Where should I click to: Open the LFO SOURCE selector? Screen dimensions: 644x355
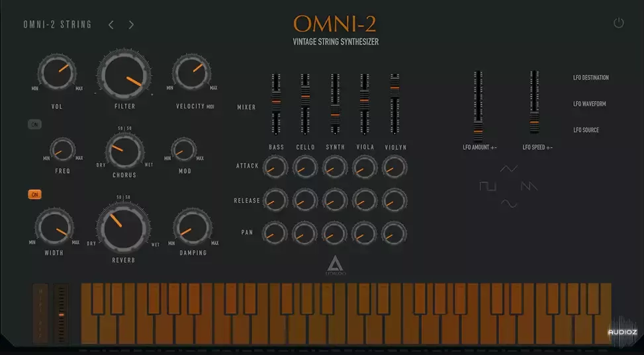pyautogui.click(x=586, y=130)
